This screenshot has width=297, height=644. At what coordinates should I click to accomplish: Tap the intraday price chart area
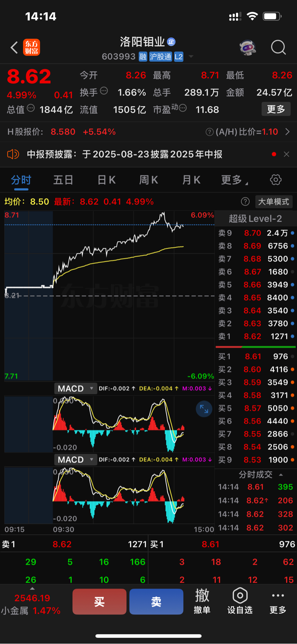coord(109,296)
